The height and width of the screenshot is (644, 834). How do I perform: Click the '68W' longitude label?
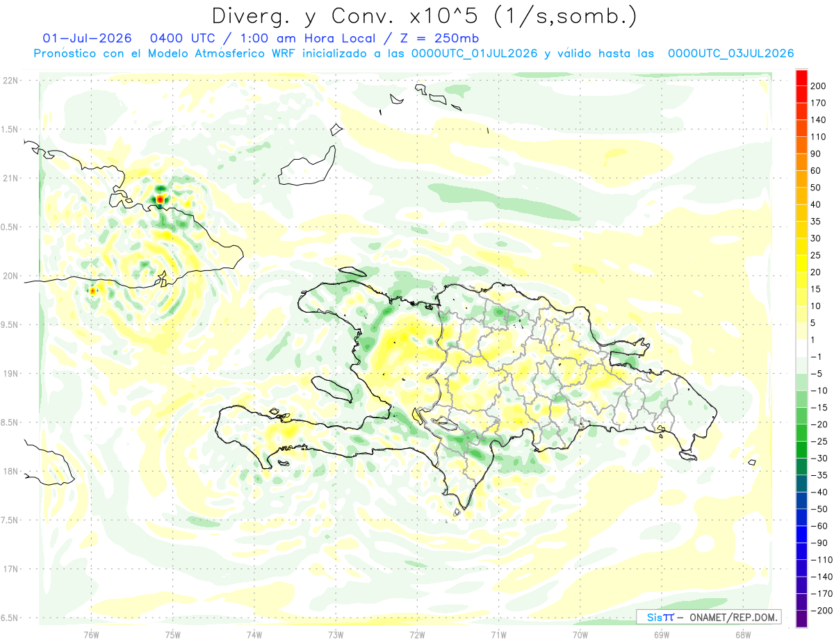(743, 634)
